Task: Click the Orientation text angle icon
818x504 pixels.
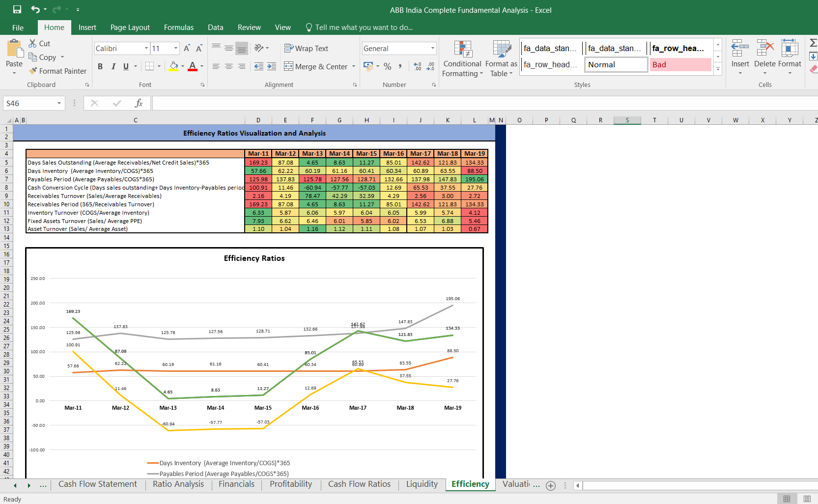Action: (x=259, y=48)
